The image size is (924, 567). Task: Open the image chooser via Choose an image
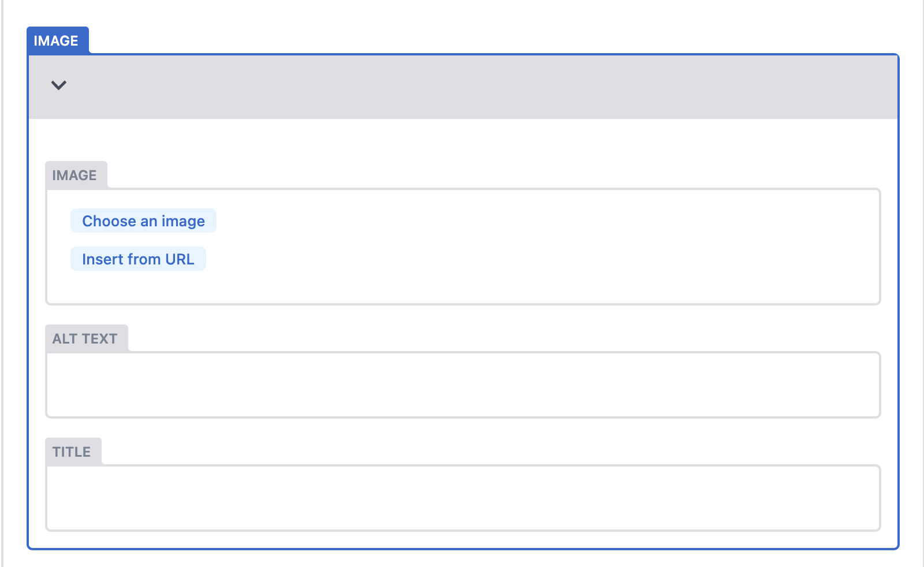[x=143, y=221]
